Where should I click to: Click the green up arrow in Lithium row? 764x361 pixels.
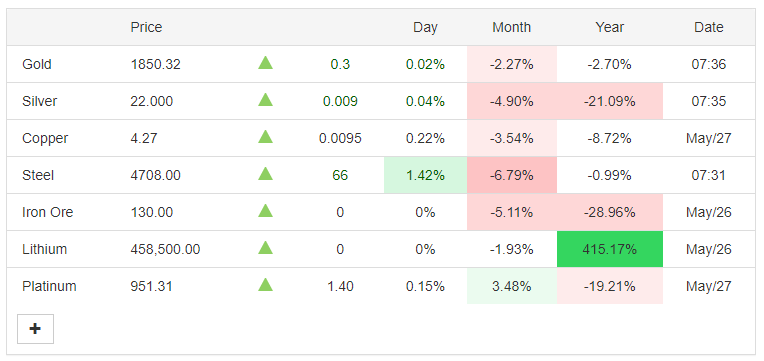point(265,248)
